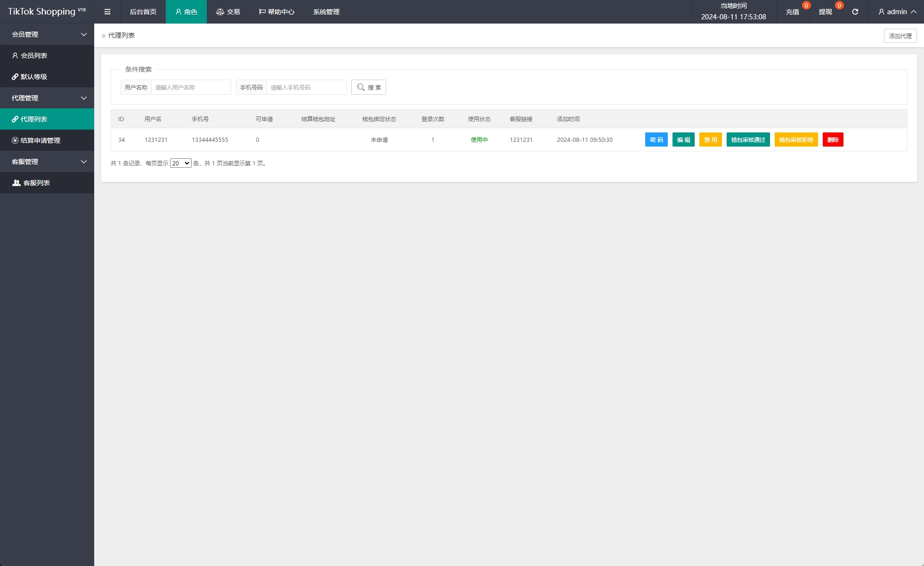The image size is (924, 566).
Task: Click the refresh icon in top bar
Action: coord(855,12)
